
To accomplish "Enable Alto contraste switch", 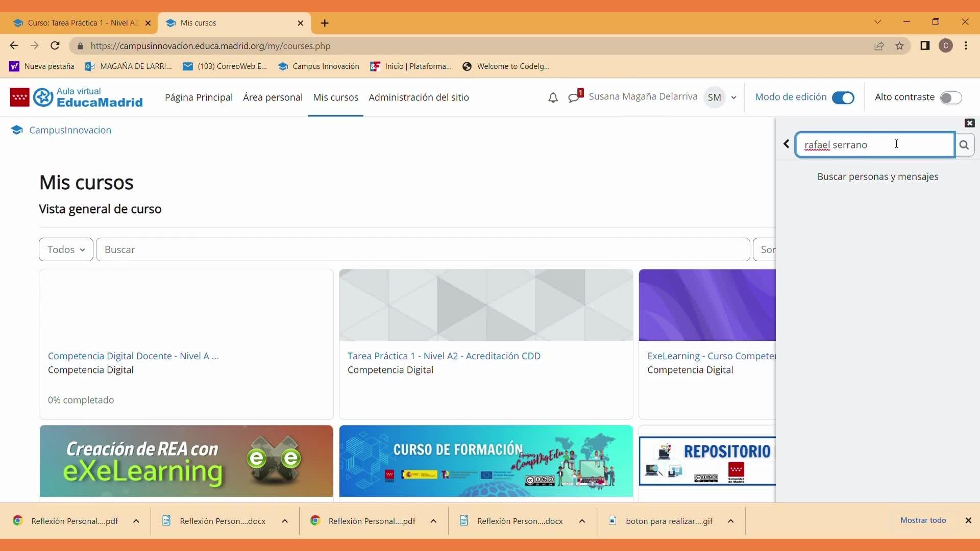I will (x=950, y=97).
